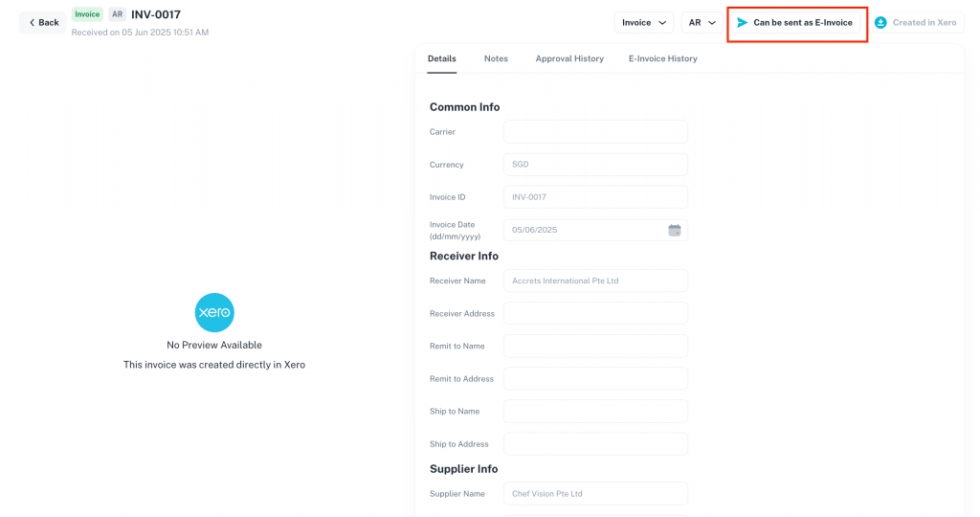980x517 pixels.
Task: Select the Ship to Name field
Action: tap(595, 412)
